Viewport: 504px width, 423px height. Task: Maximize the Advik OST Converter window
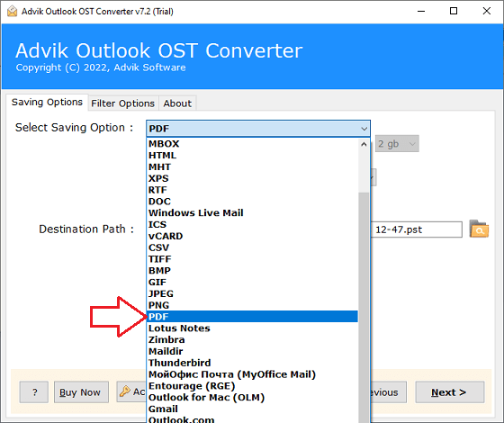(454, 11)
